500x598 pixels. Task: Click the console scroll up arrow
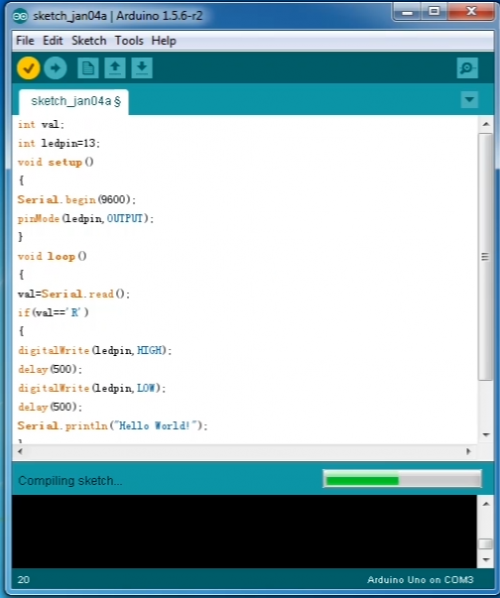[x=486, y=504]
